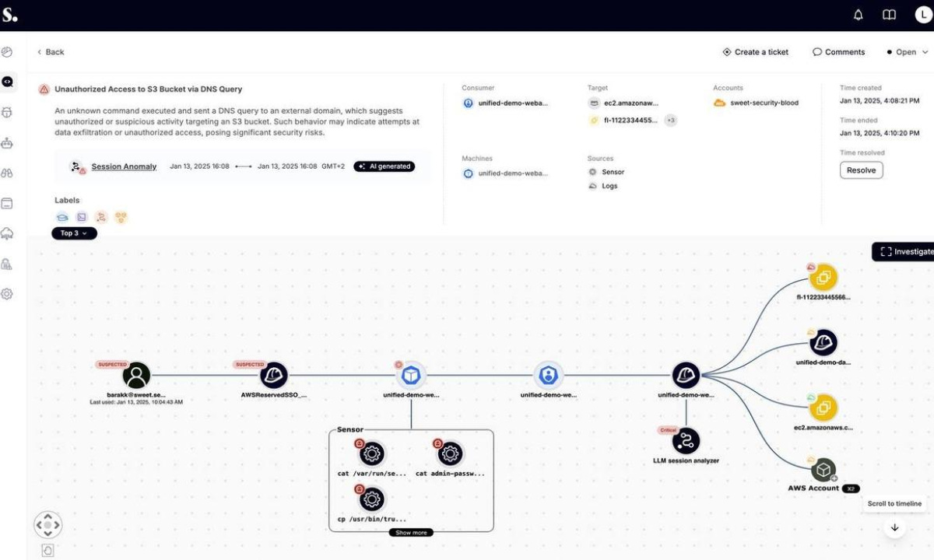The width and height of the screenshot is (934, 560).
Task: Open the settings gear sidebar icon
Action: click(7, 294)
